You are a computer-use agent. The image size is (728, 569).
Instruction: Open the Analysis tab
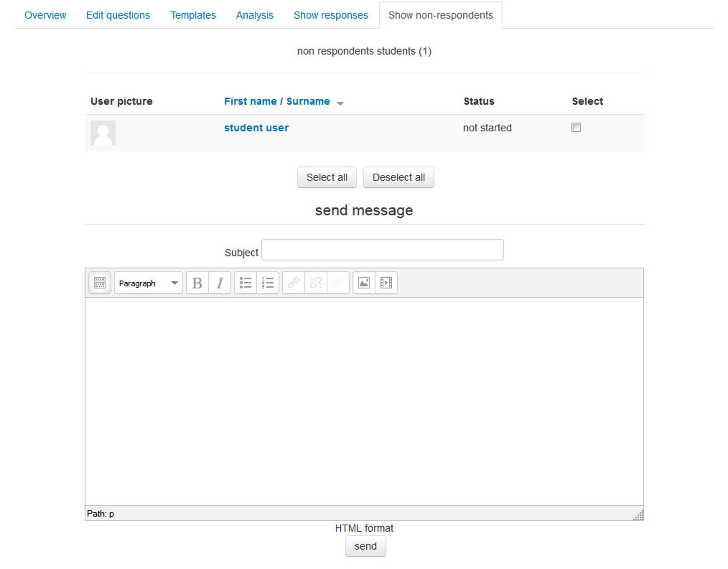coord(255,15)
